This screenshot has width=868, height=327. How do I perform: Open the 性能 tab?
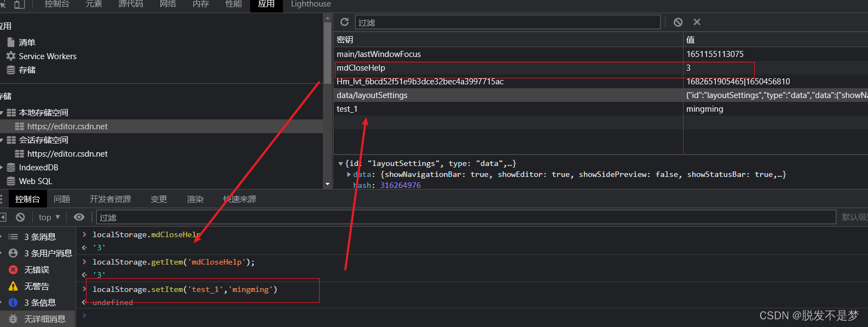click(234, 4)
